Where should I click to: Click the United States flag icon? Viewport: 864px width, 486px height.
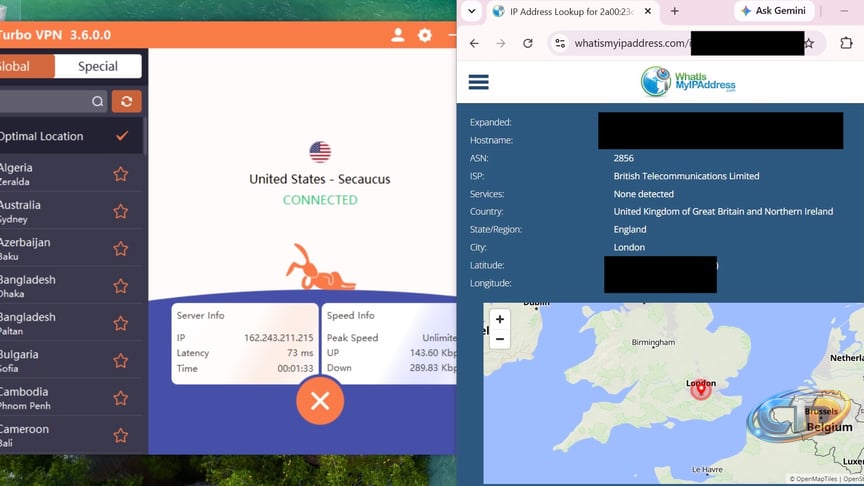(x=320, y=152)
